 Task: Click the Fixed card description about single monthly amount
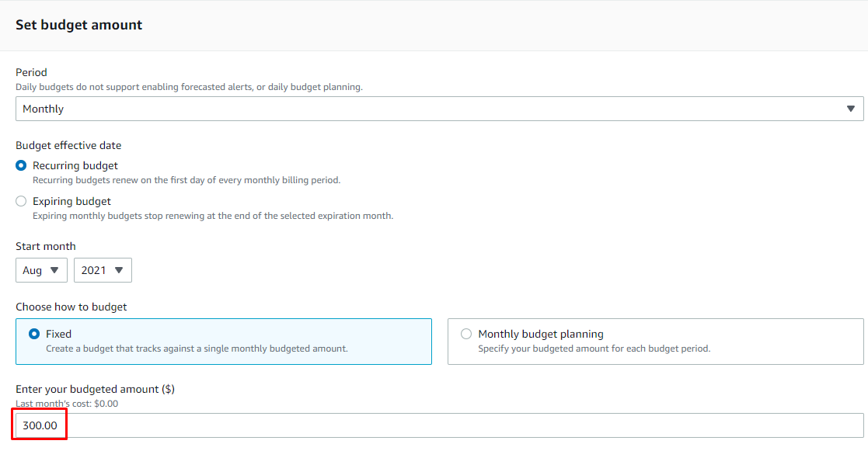coord(197,349)
